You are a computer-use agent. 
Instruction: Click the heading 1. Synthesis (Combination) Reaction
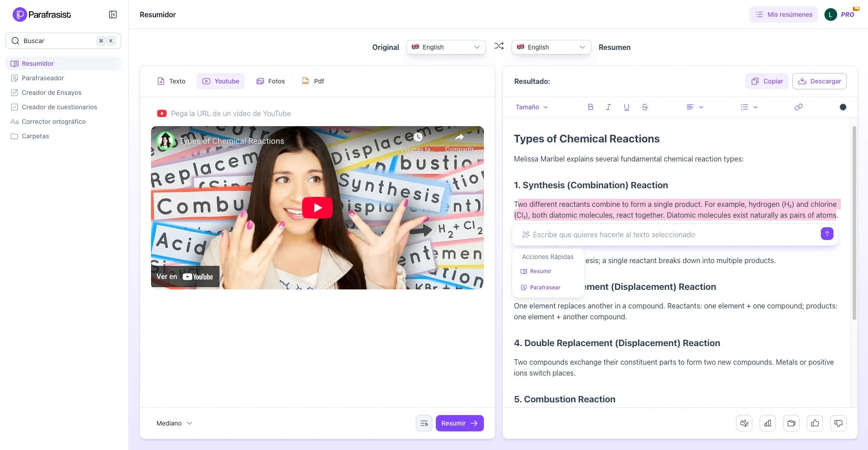[591, 185]
